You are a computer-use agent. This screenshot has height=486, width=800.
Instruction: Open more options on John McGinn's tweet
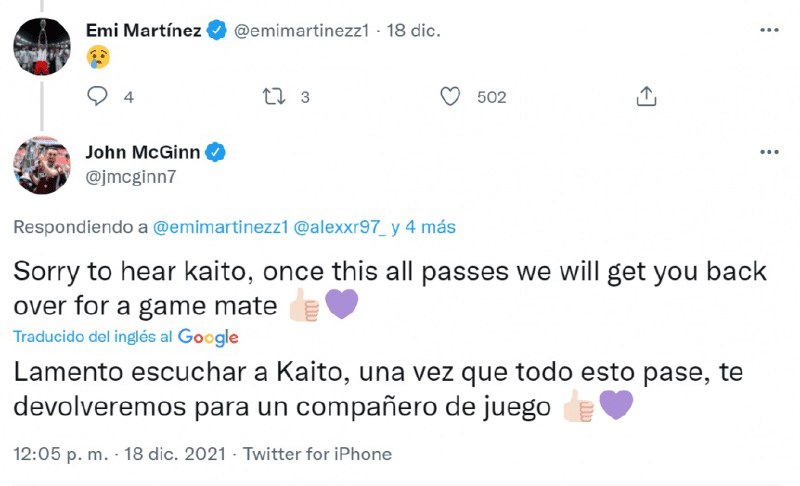tap(768, 152)
